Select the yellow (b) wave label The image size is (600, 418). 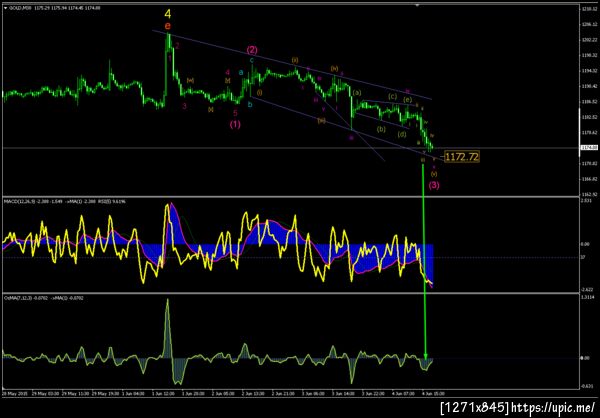[x=381, y=129]
